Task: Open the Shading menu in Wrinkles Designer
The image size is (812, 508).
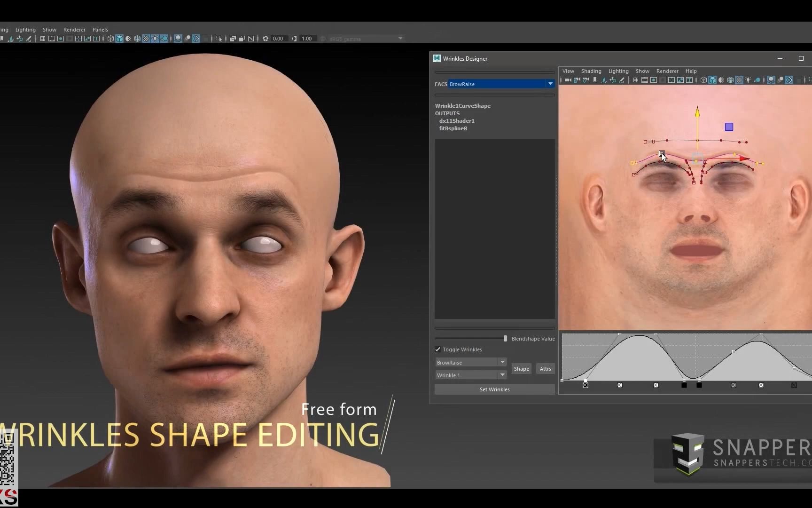Action: click(x=591, y=71)
